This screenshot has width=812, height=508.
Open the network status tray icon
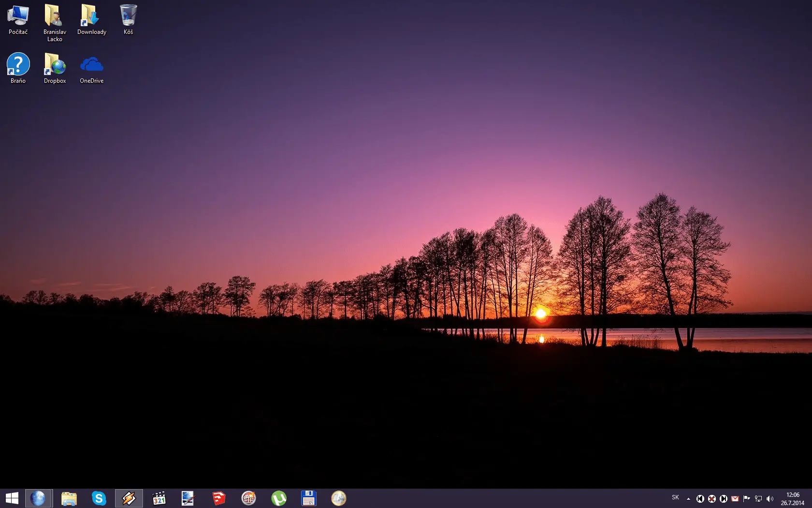758,499
